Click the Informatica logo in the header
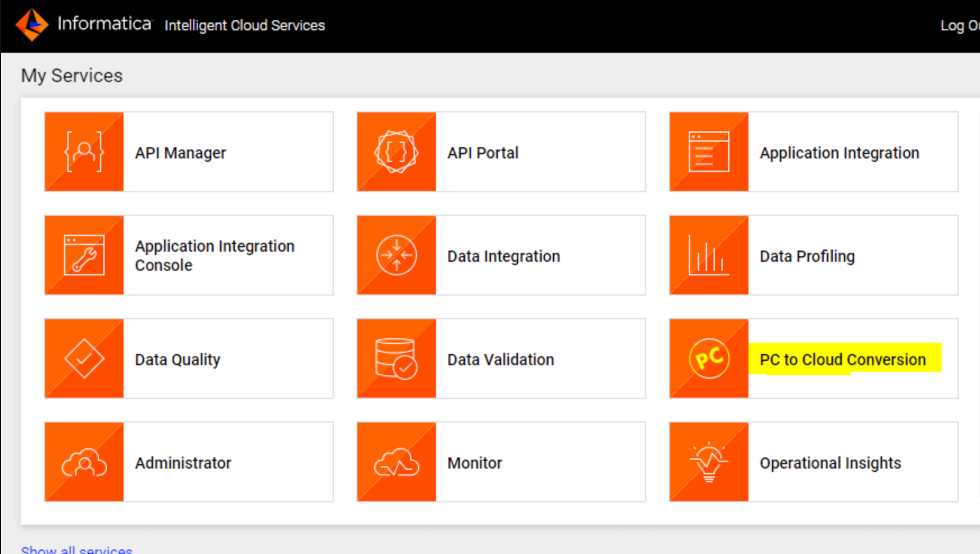Screen dimensions: 980x554 [32, 25]
